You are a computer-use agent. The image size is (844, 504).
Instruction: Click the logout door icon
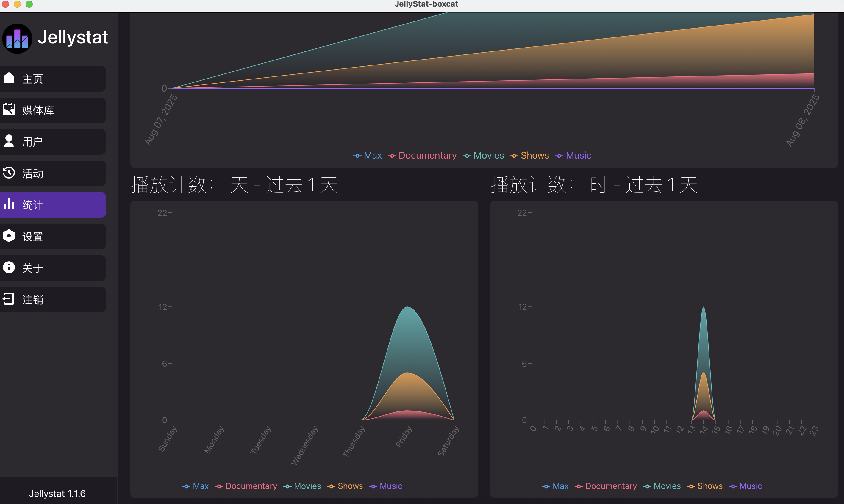point(9,299)
